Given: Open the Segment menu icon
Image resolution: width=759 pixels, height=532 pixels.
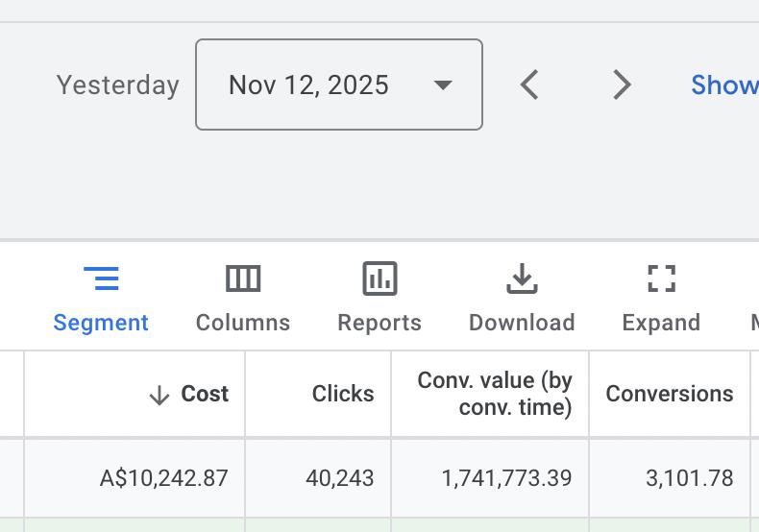Looking at the screenshot, I should pyautogui.click(x=101, y=278).
